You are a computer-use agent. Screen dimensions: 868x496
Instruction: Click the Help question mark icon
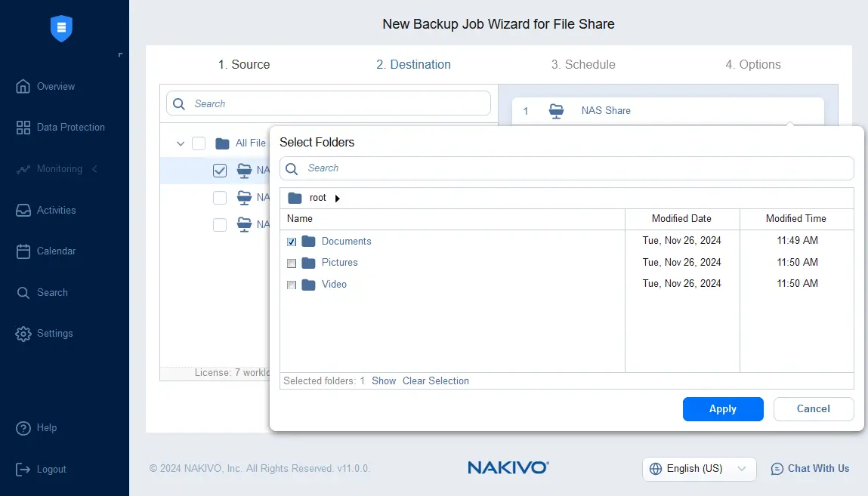pyautogui.click(x=23, y=428)
